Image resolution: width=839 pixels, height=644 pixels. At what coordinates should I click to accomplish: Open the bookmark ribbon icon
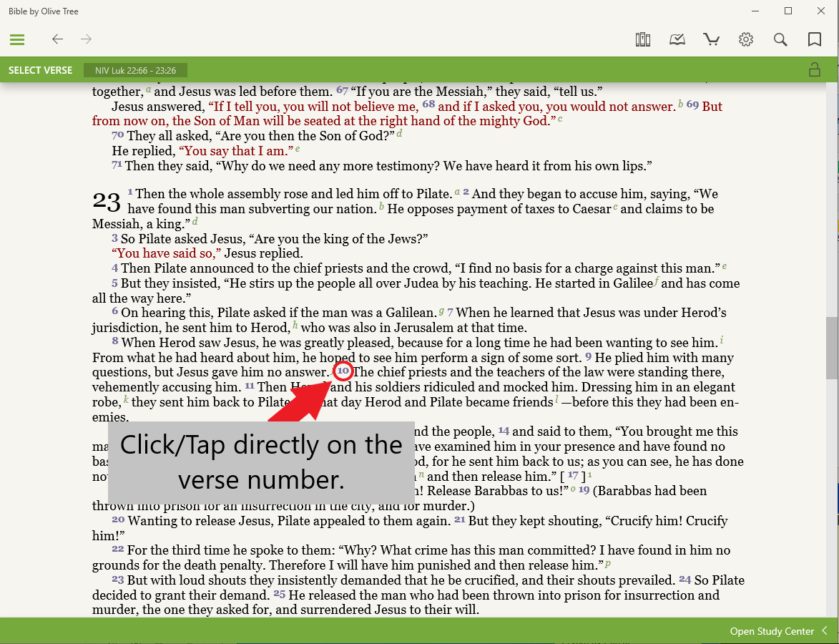[814, 39]
